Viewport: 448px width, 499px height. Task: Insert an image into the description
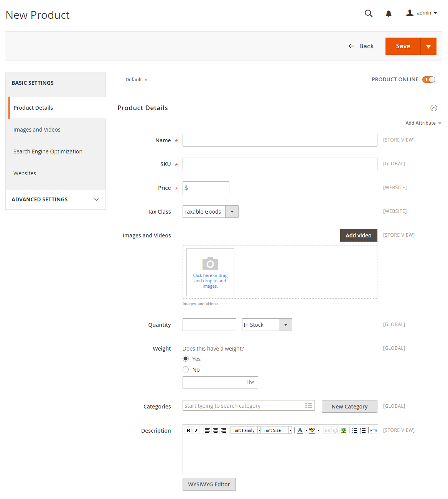click(344, 430)
